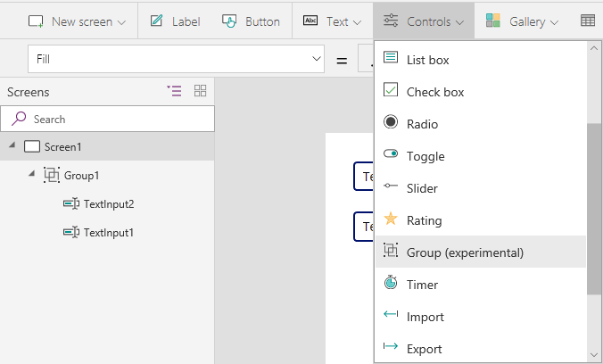Image resolution: width=603 pixels, height=364 pixels.
Task: Insert a Slider control
Action: (x=421, y=188)
